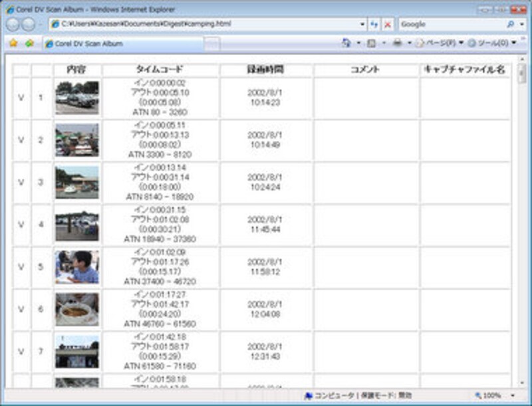Open a new blank tab
Image resolution: width=532 pixels, height=406 pixels.
pyautogui.click(x=211, y=43)
